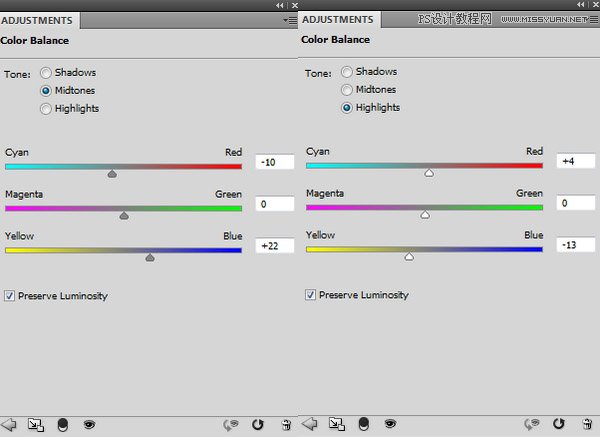
Task: Select Shadows tone in left panel
Action: pyautogui.click(x=46, y=73)
